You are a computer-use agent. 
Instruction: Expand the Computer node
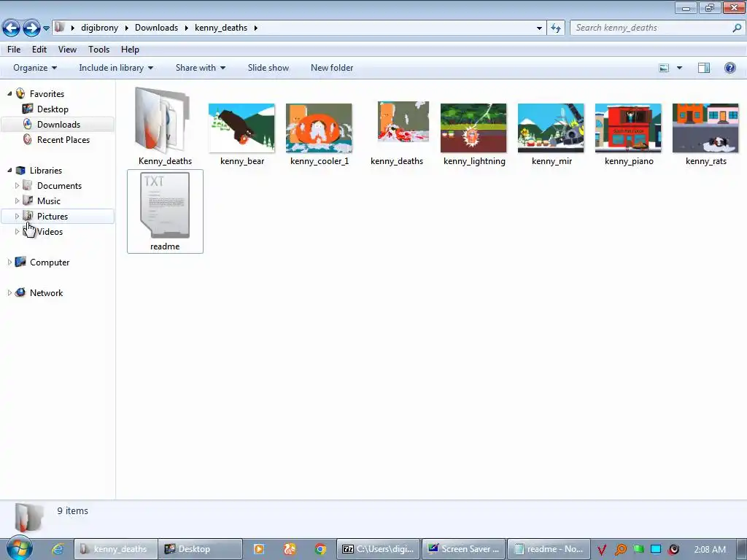point(9,262)
